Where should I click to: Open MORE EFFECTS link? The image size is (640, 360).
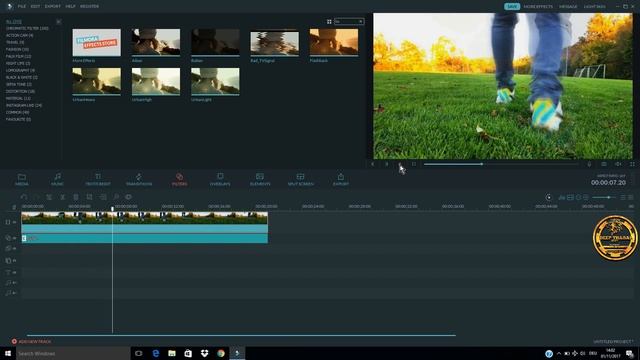538,7
